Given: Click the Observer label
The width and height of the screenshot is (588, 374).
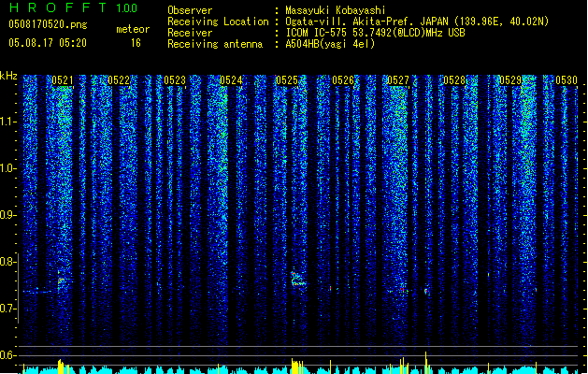Looking at the screenshot, I should pos(190,10).
